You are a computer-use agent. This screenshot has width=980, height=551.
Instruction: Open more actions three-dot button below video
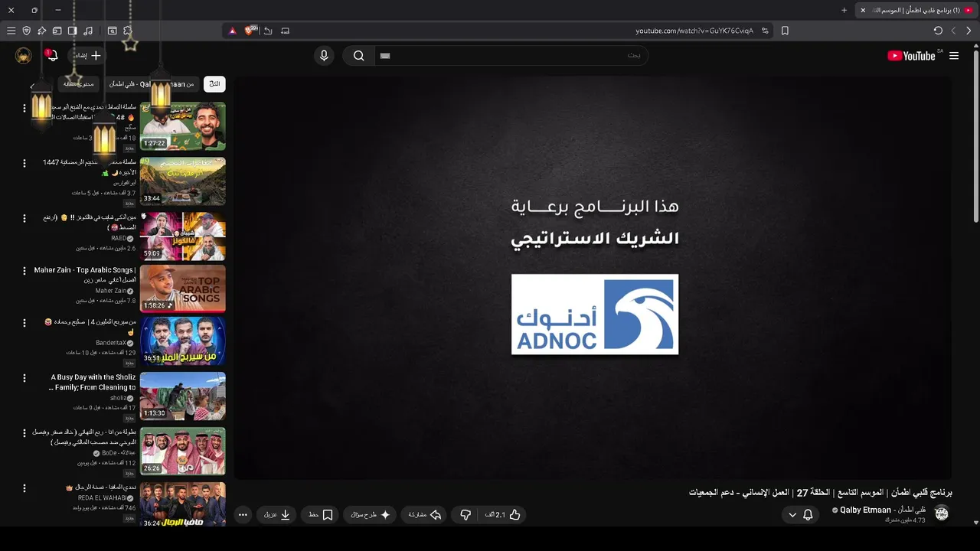point(243,515)
